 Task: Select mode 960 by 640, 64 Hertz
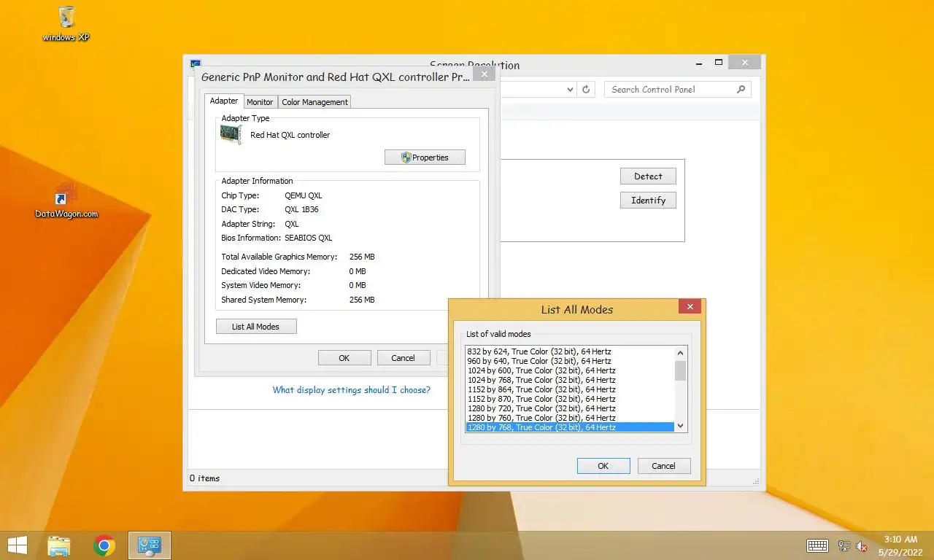click(x=570, y=361)
